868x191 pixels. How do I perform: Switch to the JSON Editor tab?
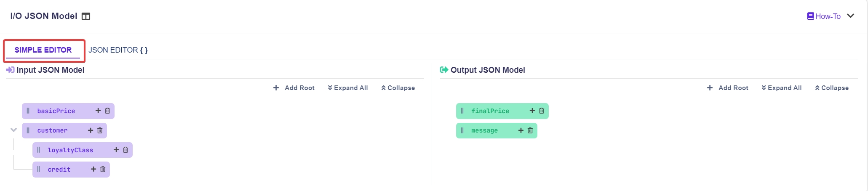(118, 50)
